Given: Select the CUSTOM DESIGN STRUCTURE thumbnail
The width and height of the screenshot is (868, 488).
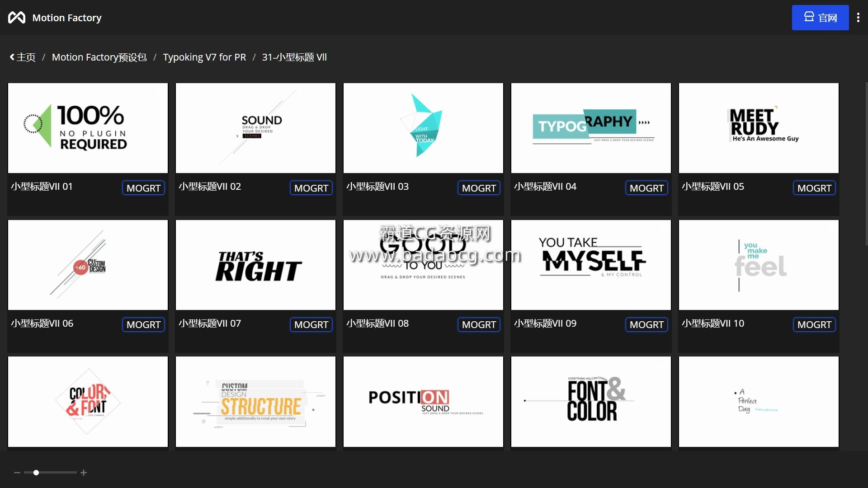Looking at the screenshot, I should click(255, 402).
